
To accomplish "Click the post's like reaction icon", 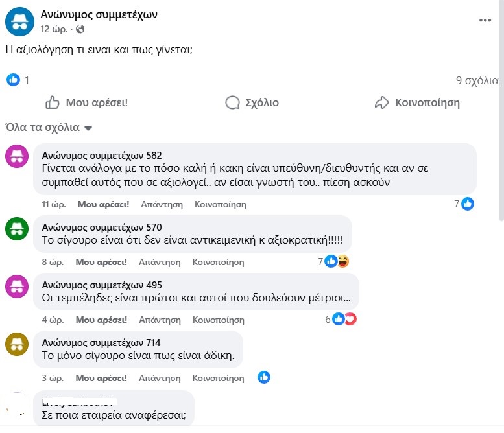I will (13, 80).
